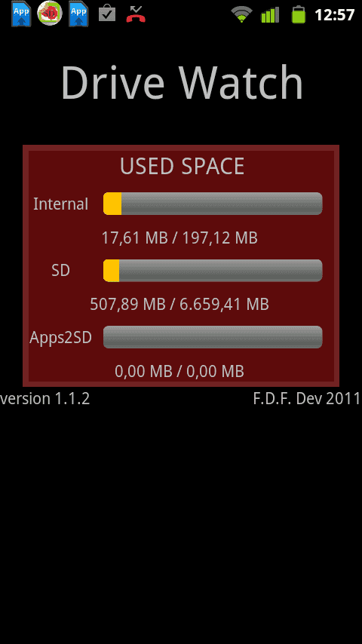Tap the Drive Watch title
Screen dimensions: 362x644
tap(182, 82)
